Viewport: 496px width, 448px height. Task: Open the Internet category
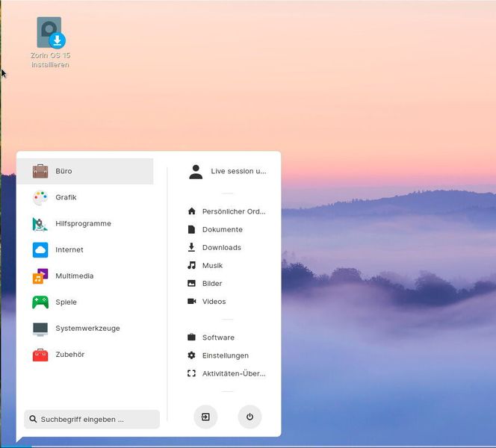tap(85, 250)
